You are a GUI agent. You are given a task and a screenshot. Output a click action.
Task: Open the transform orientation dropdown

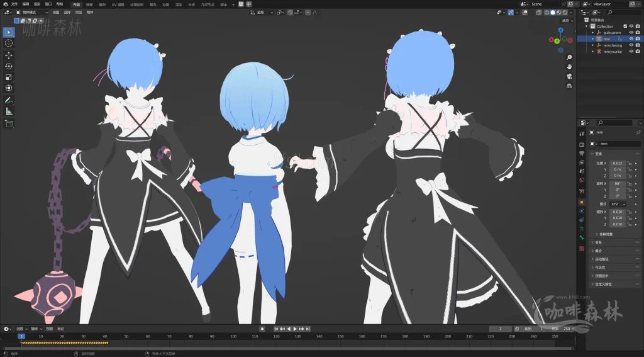click(262, 13)
